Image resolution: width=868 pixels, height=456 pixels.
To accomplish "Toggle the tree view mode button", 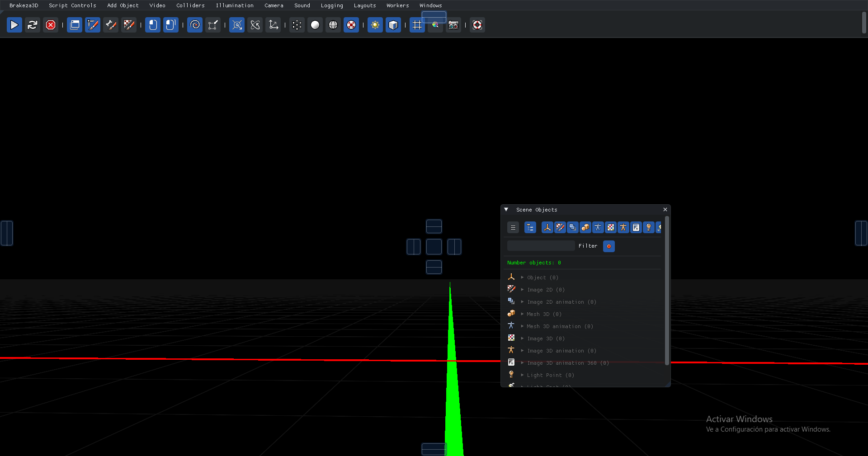I will coord(530,227).
